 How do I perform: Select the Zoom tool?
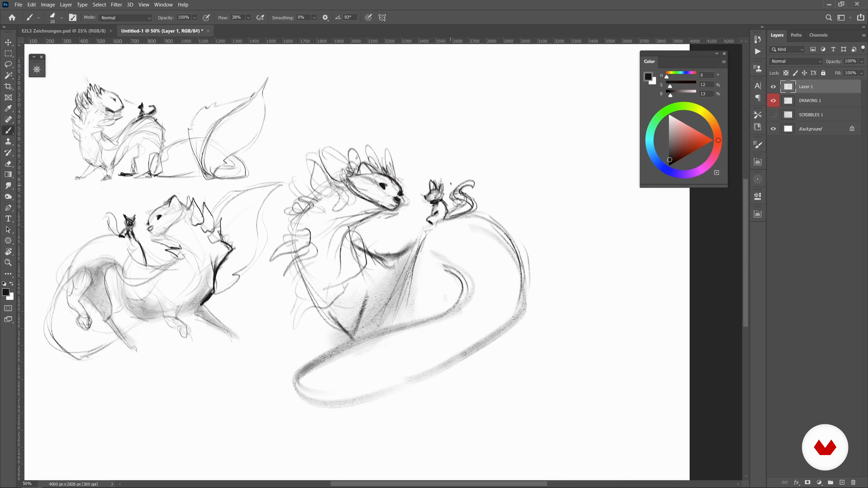click(x=8, y=263)
